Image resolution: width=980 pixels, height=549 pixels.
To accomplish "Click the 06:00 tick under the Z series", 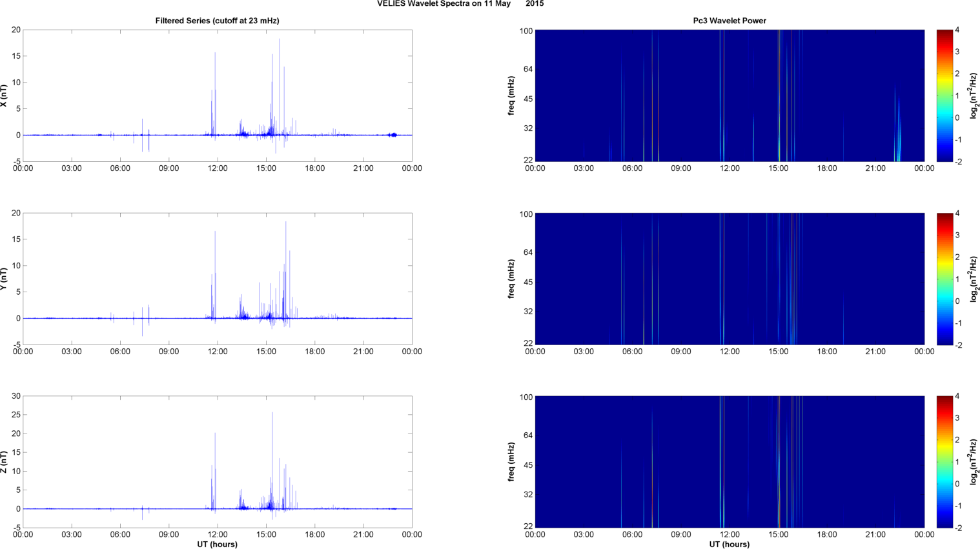I will 120,534.
